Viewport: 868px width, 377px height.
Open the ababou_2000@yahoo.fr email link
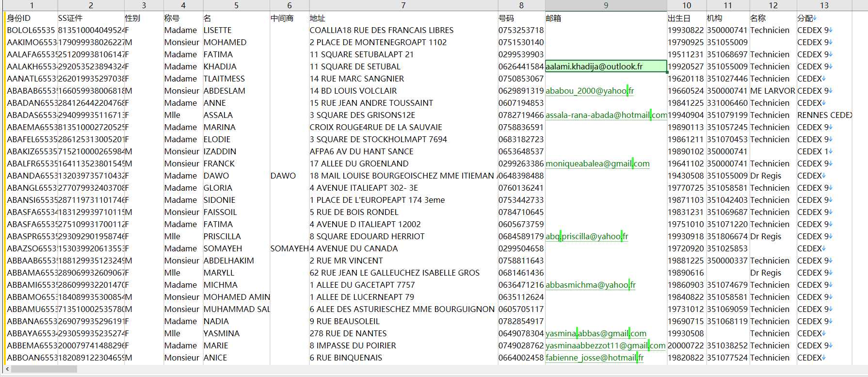(x=590, y=91)
